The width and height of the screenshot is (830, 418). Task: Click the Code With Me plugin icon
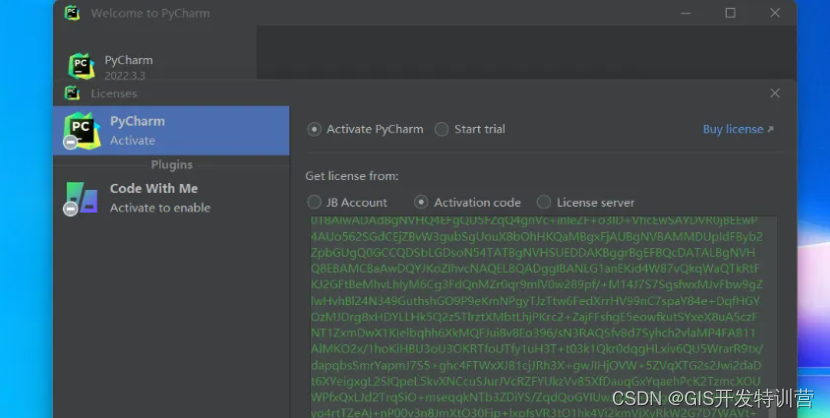pos(81,198)
